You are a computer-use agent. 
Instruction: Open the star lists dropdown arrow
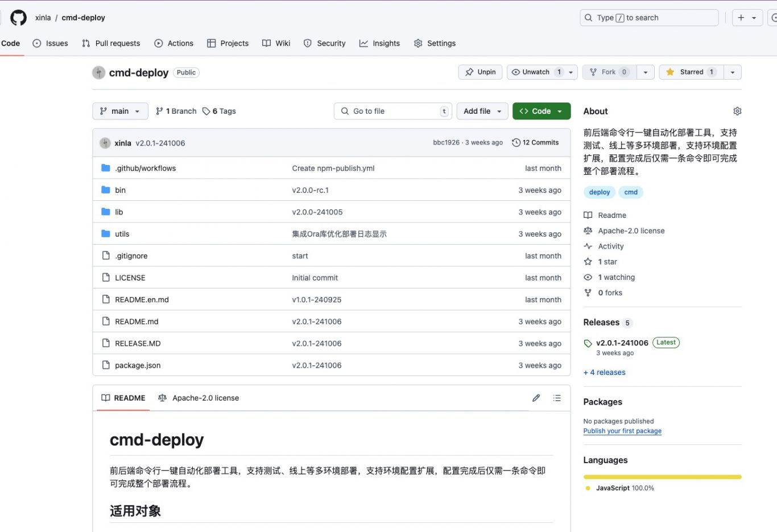click(733, 72)
